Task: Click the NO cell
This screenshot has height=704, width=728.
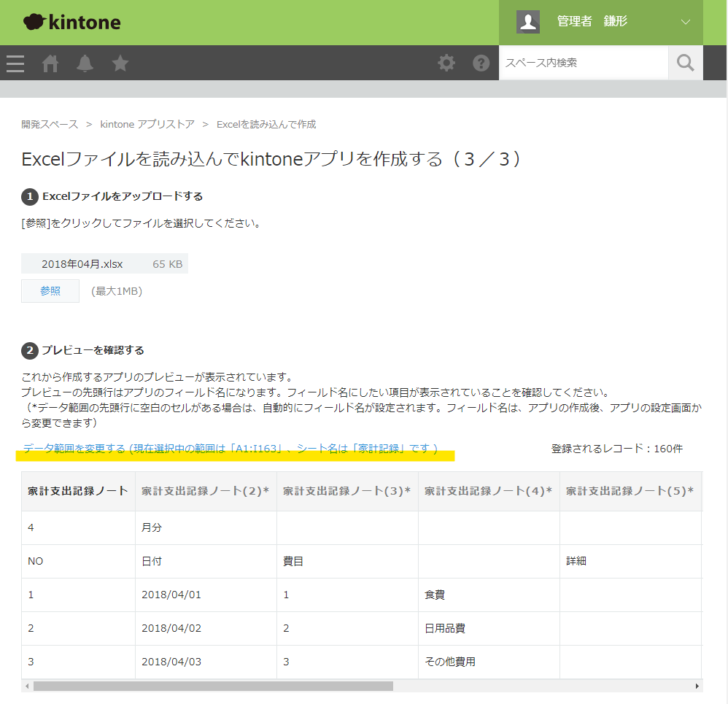Action: pos(78,562)
